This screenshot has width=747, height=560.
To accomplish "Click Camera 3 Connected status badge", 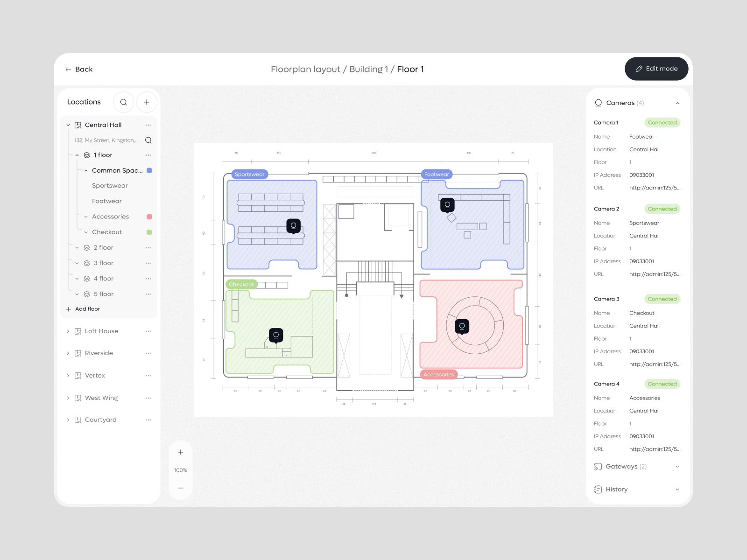I will (662, 299).
